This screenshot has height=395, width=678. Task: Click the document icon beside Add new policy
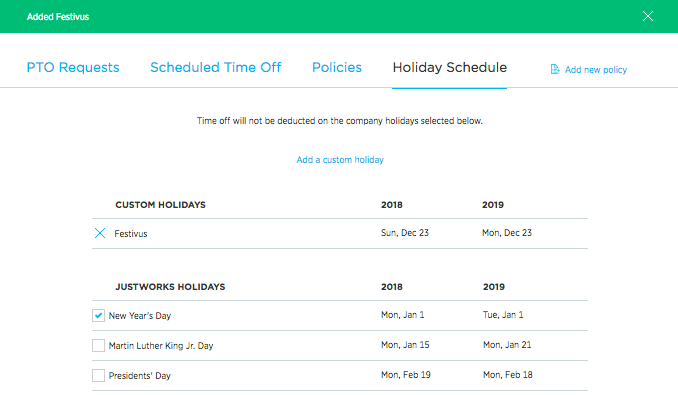coord(555,69)
